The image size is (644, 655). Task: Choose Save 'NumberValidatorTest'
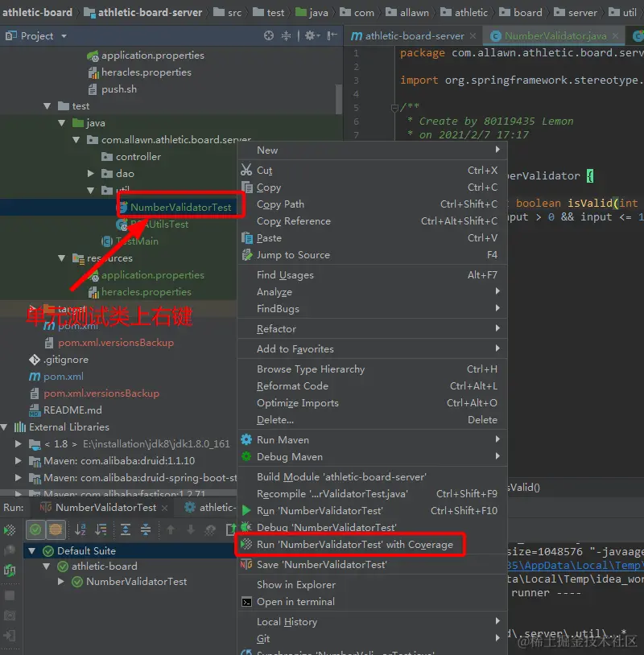point(373,565)
